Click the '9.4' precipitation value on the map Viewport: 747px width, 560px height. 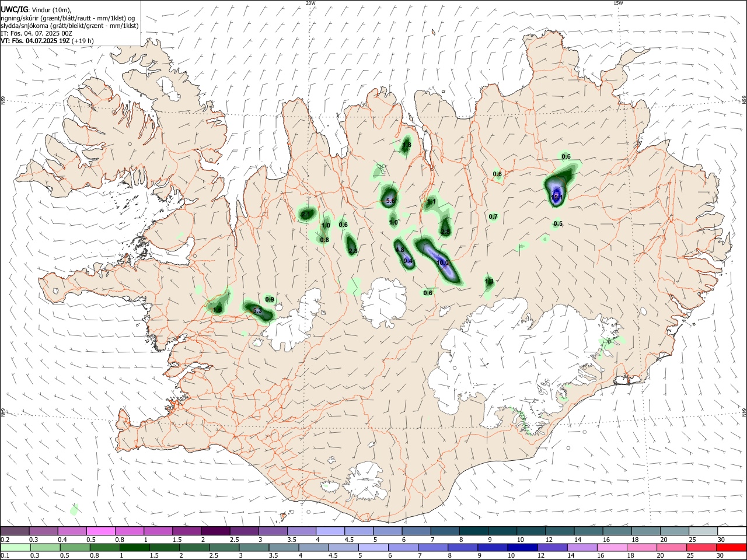409,261
